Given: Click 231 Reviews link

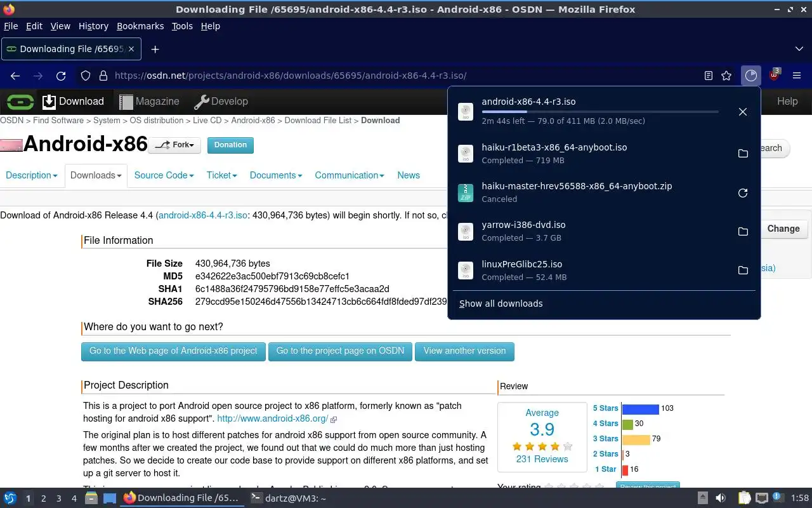Looking at the screenshot, I should 542,459.
